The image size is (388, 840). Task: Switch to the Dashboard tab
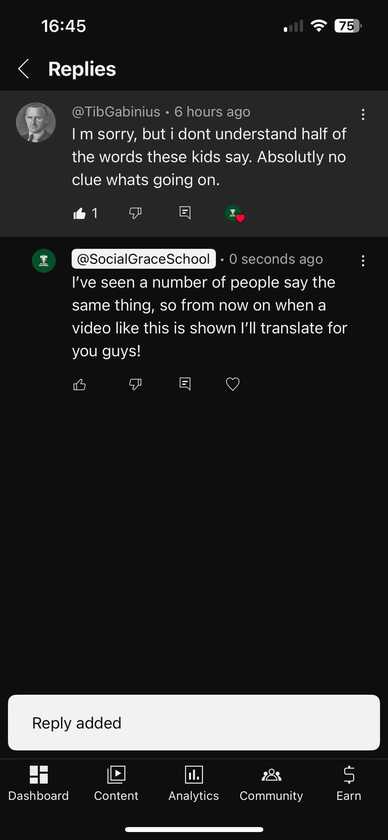39,783
